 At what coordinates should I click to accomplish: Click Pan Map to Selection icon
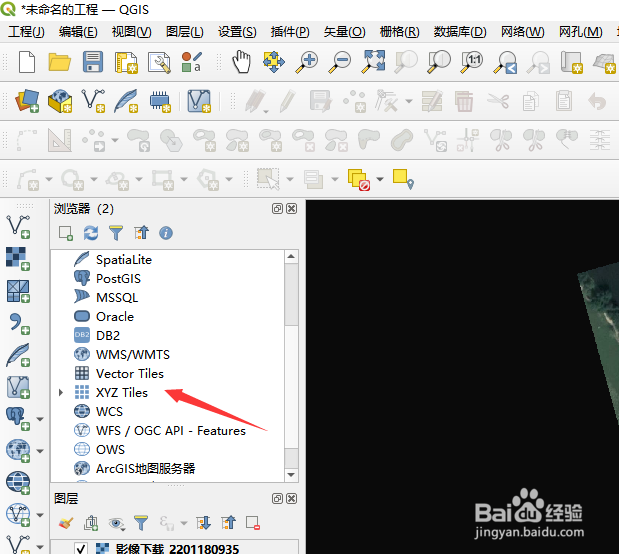pyautogui.click(x=274, y=62)
